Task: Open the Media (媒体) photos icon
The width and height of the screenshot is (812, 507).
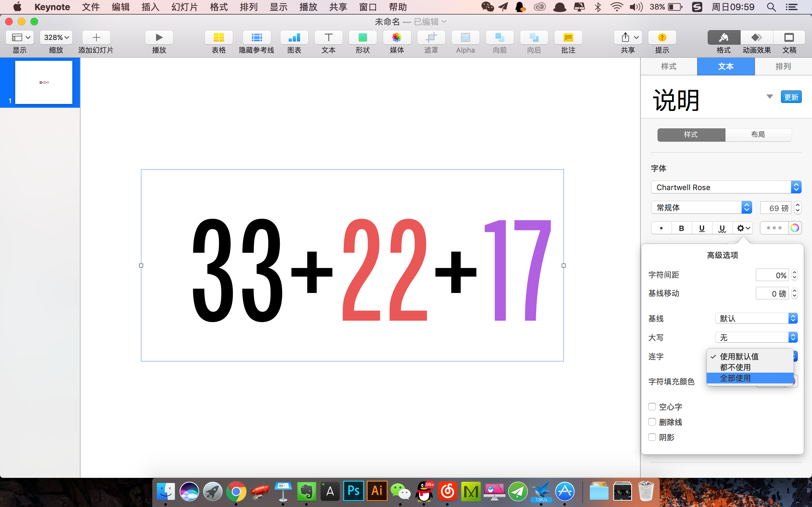Action: pyautogui.click(x=396, y=38)
